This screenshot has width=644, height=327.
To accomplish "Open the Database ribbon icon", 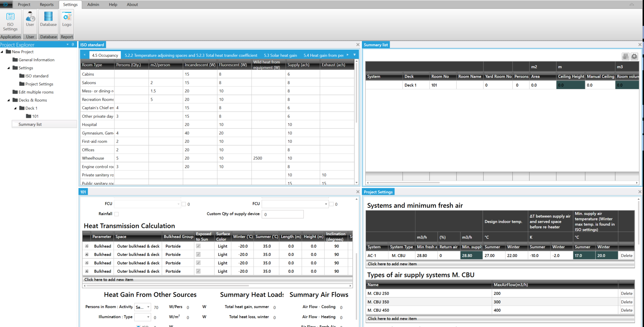I will pos(48,19).
